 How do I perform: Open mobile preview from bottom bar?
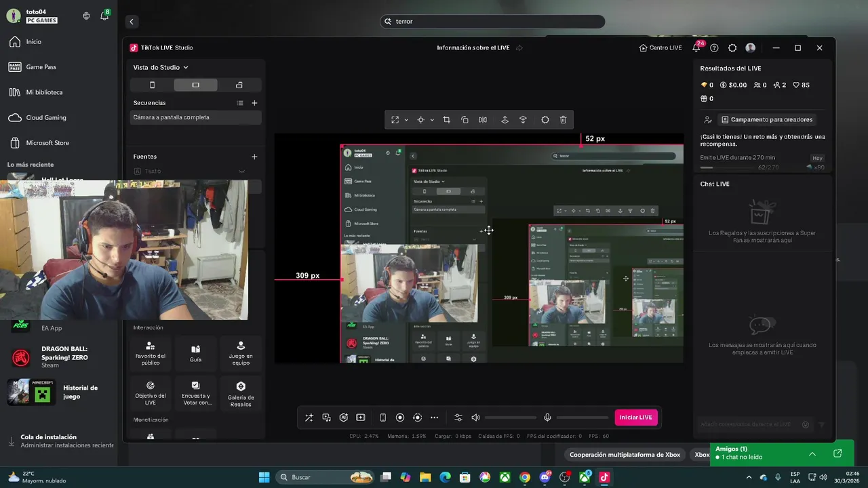(x=382, y=418)
